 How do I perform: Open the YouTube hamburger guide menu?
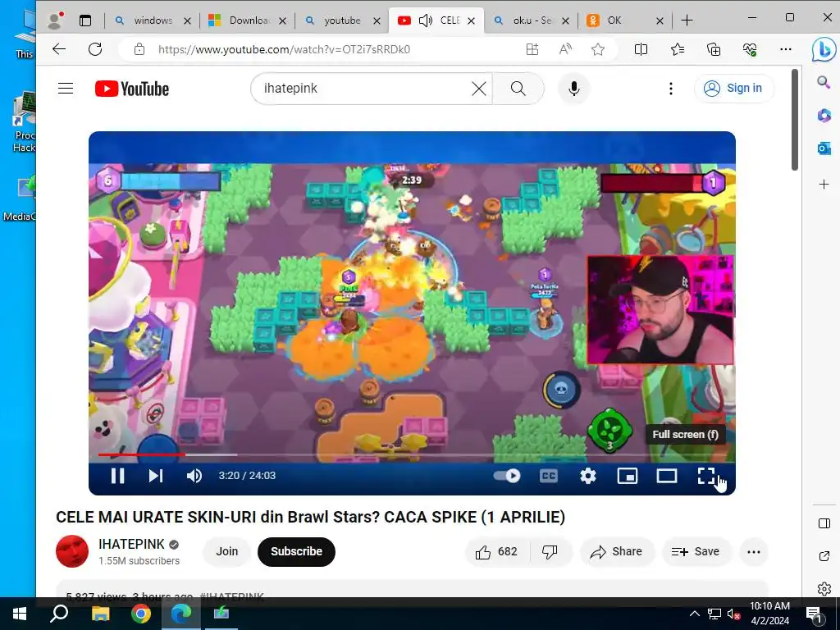pyautogui.click(x=66, y=89)
